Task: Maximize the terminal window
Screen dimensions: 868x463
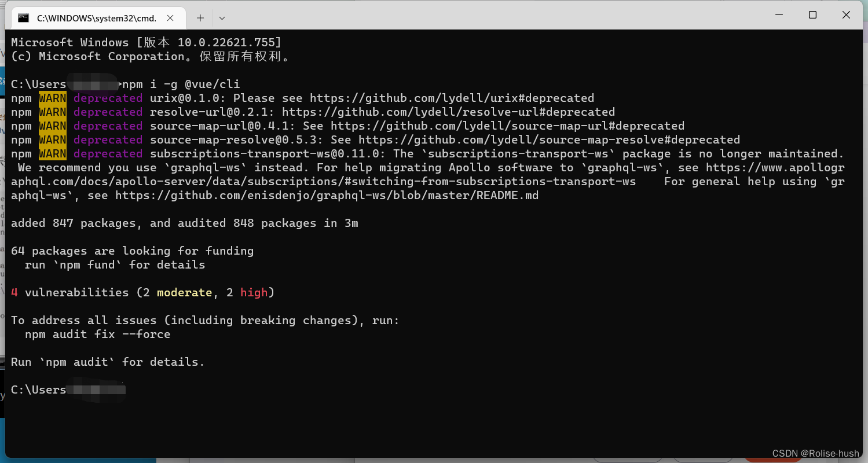Action: click(812, 15)
